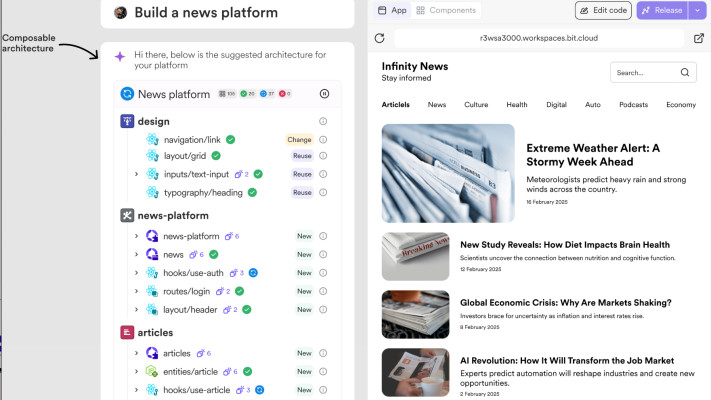The image size is (711, 400).
Task: Click info icon for hooks/use-auth
Action: coord(323,273)
